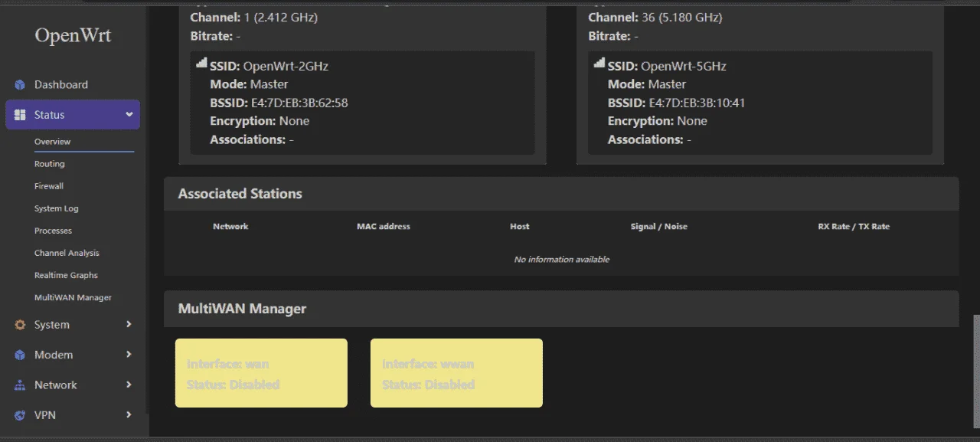The width and height of the screenshot is (980, 442).
Task: Collapse the Status menu chevron
Action: pyautogui.click(x=129, y=115)
